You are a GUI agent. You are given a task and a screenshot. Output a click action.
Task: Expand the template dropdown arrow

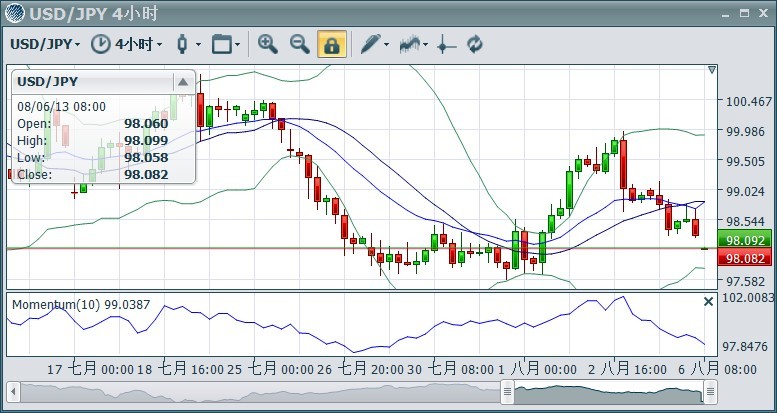237,45
